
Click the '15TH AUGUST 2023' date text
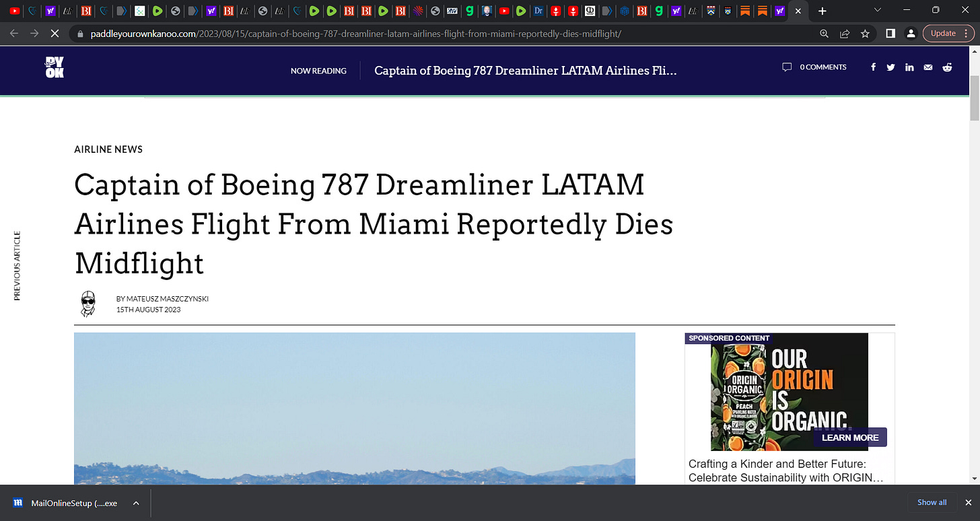[x=148, y=310]
